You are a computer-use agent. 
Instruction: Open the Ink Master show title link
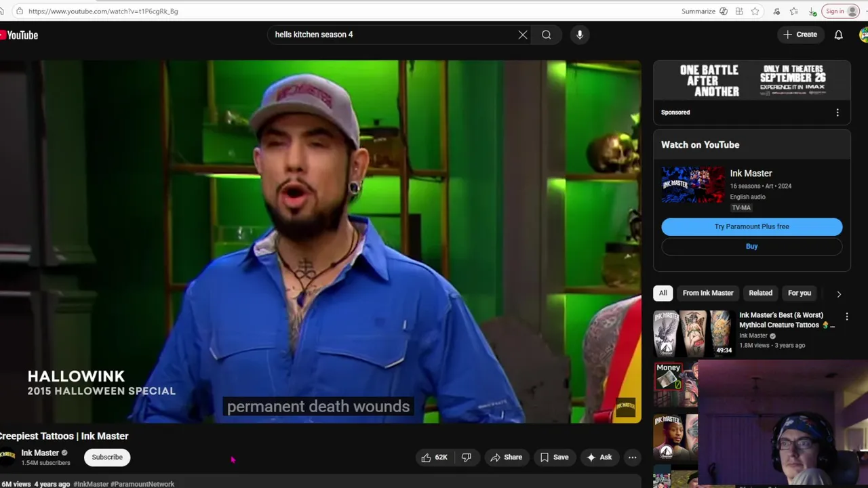[x=751, y=174]
